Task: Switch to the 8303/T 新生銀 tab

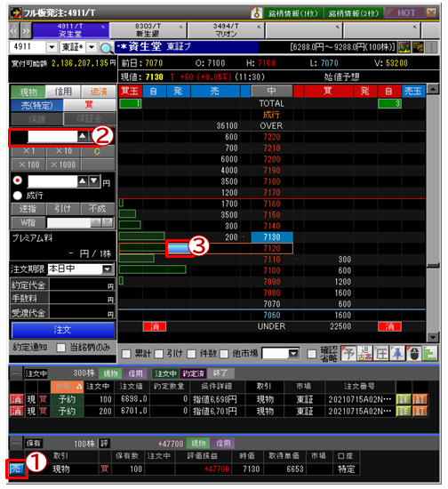Action: (148, 30)
